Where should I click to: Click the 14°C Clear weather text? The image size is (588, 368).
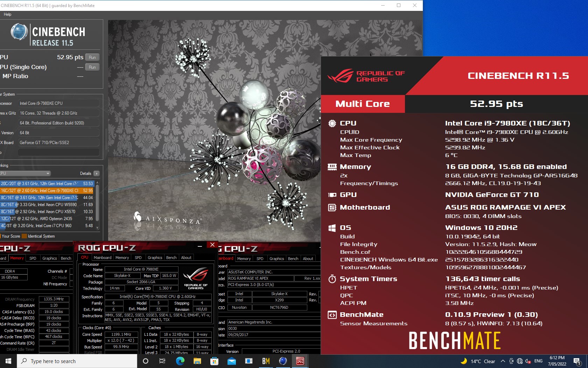[483, 361]
